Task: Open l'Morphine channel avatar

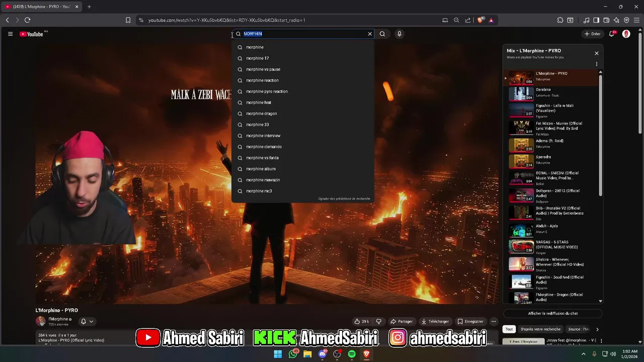Action: tap(40, 321)
